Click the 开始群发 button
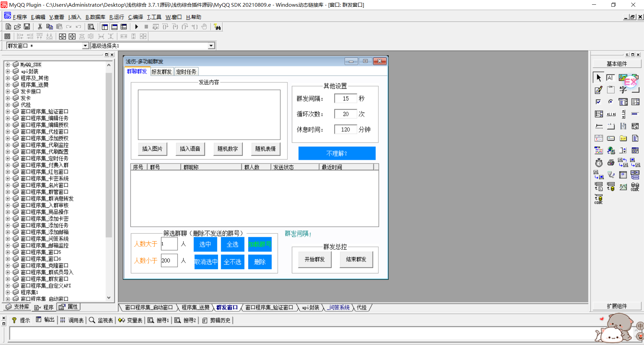 315,260
